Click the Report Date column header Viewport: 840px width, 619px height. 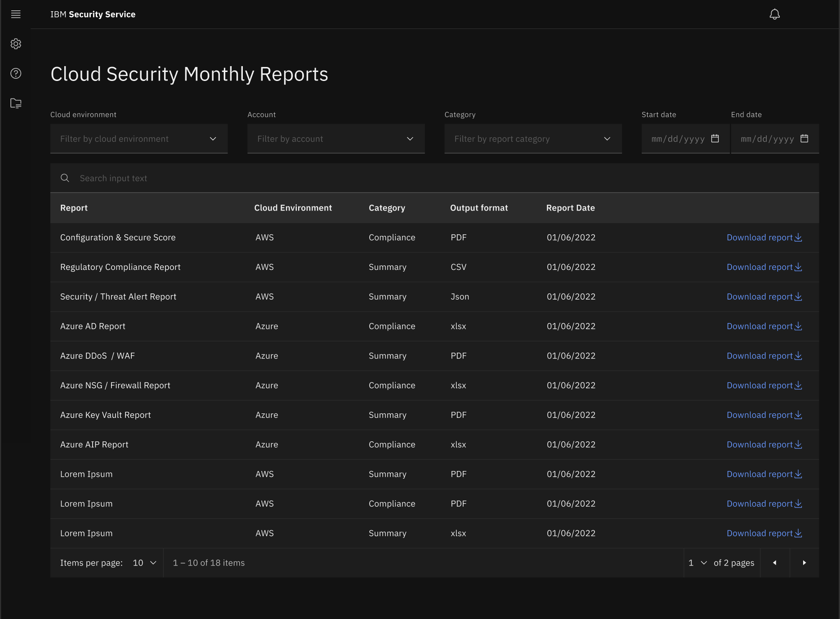tap(570, 208)
